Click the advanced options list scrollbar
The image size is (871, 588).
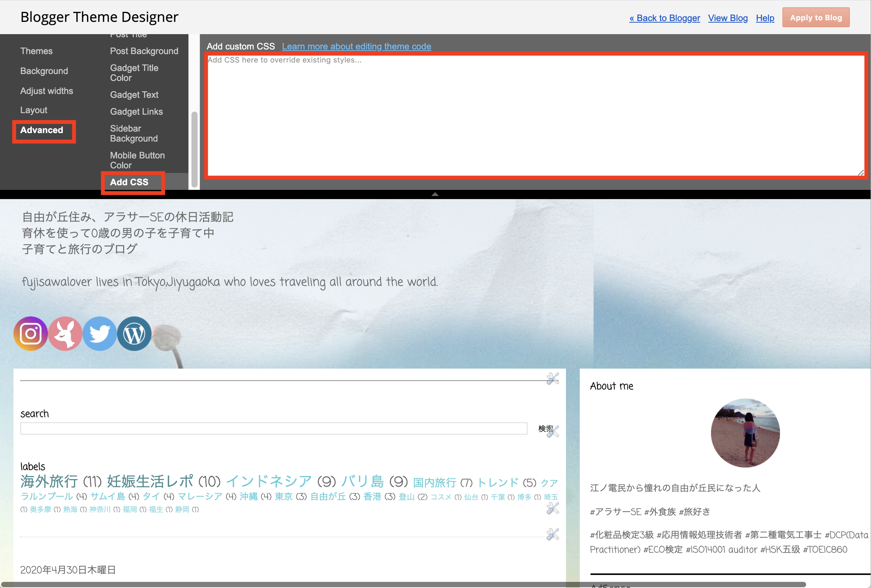click(x=194, y=149)
